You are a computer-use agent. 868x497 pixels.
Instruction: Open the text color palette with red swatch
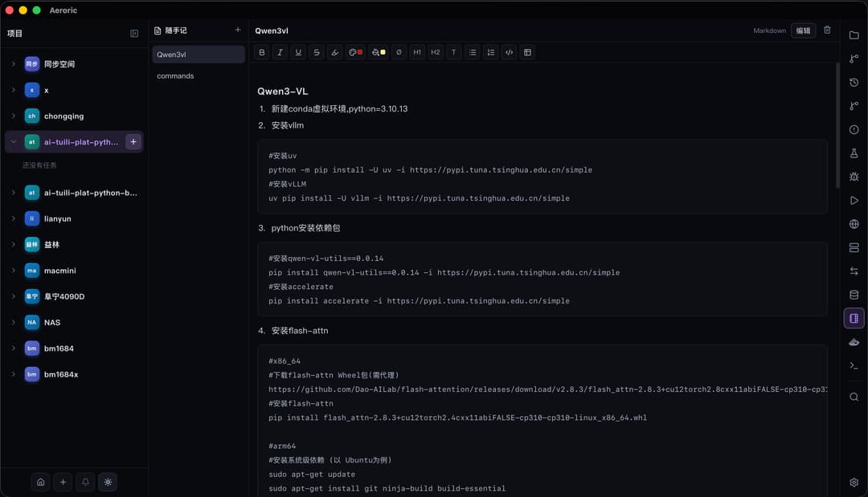click(x=355, y=52)
